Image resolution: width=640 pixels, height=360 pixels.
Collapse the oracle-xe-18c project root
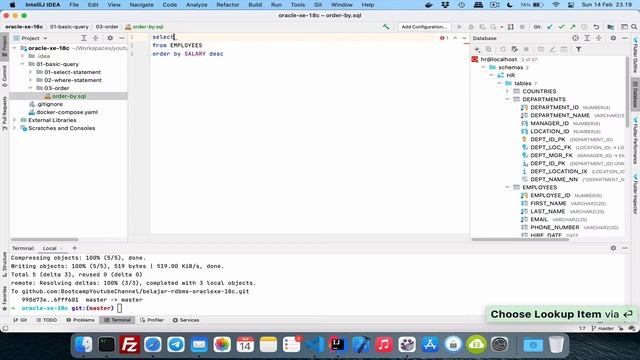(15, 48)
